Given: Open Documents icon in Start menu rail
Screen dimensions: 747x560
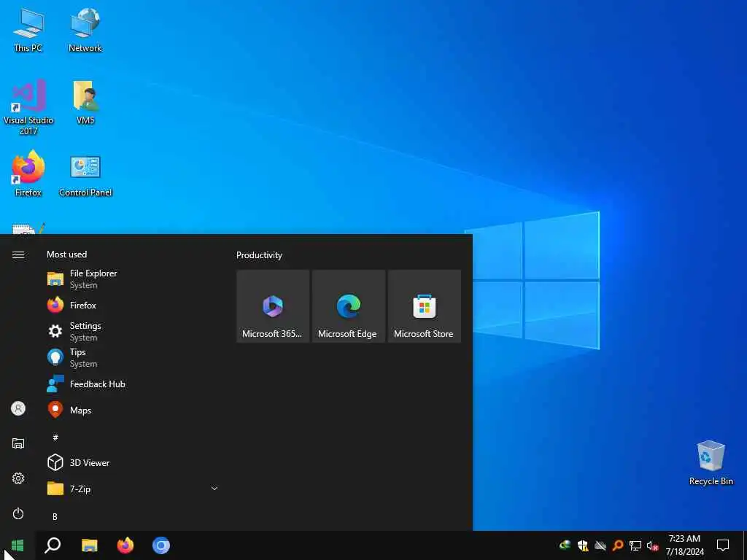Looking at the screenshot, I should pyautogui.click(x=18, y=443).
